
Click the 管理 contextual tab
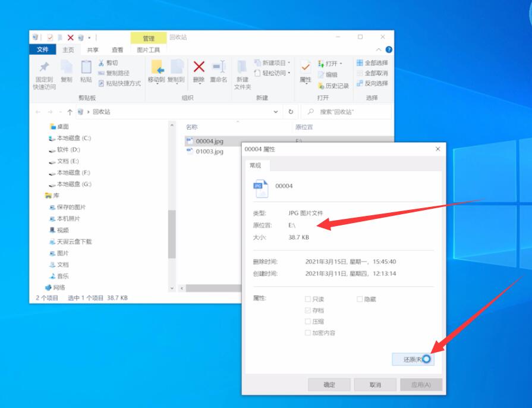[x=148, y=38]
